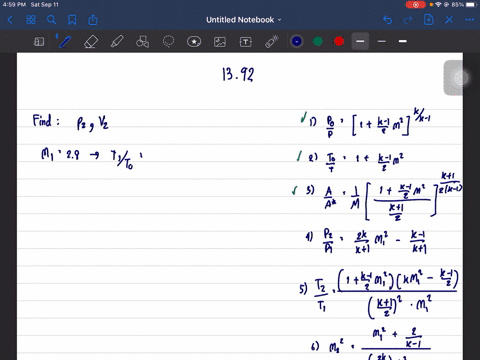Select the Pen tool
The height and width of the screenshot is (360, 480).
pos(64,42)
